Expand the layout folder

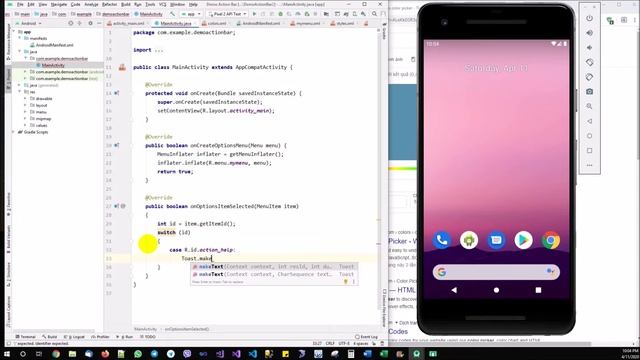pos(25,105)
